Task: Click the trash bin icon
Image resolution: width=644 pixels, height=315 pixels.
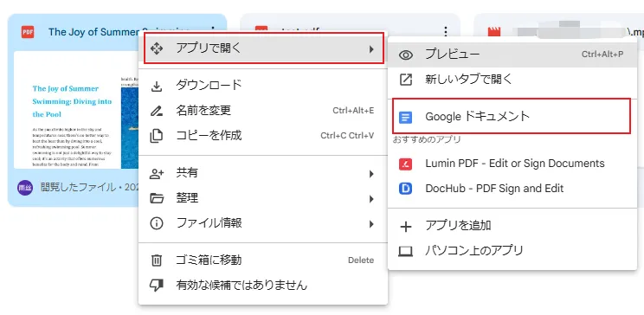Action: (x=157, y=260)
